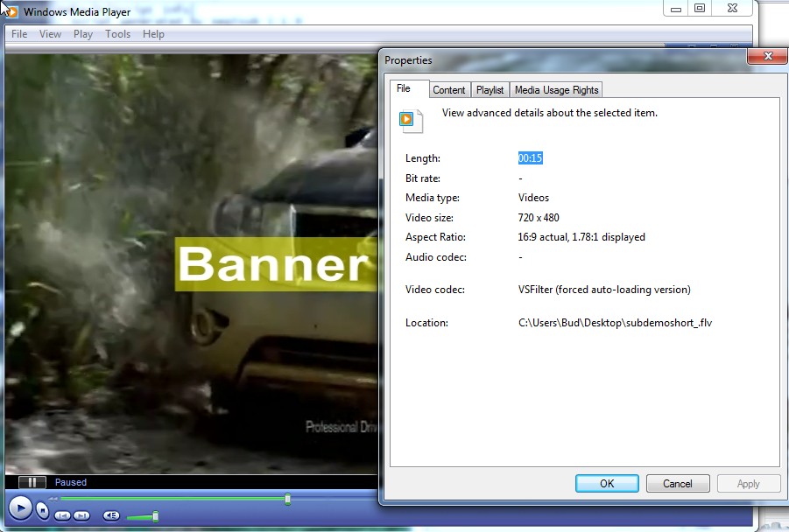Viewport: 789px width, 532px height.
Task: Select the File tab in Properties
Action: coord(409,88)
